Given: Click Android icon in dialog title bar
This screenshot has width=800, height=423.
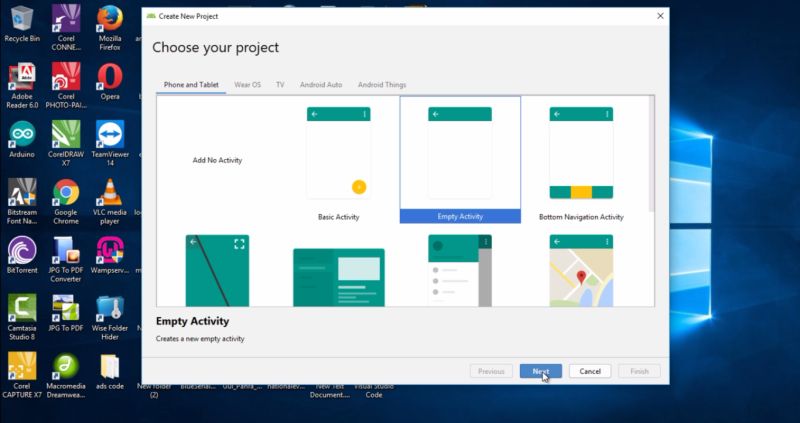Looking at the screenshot, I should 151,16.
